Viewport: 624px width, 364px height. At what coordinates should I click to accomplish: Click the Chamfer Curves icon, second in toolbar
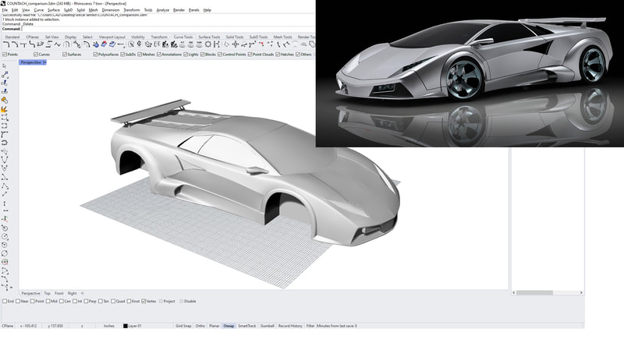(x=16, y=45)
